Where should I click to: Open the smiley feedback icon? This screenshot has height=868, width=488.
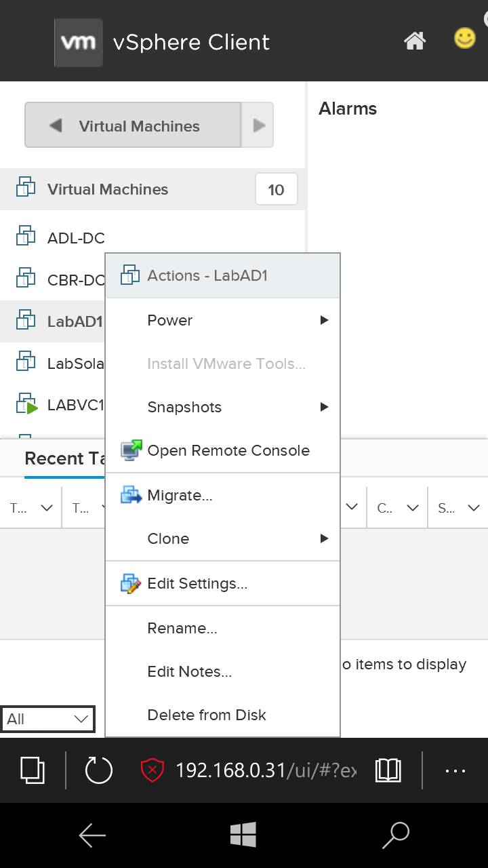(465, 38)
